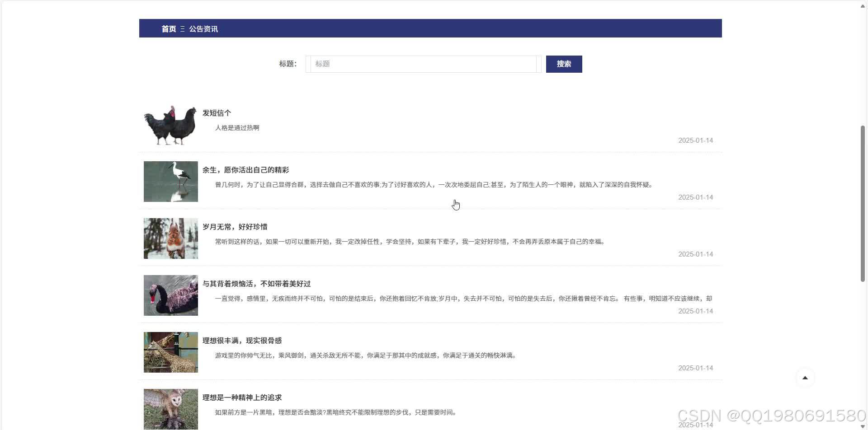Click the 首页 breadcrumb link
Image resolution: width=868 pixels, height=430 pixels.
coord(169,29)
